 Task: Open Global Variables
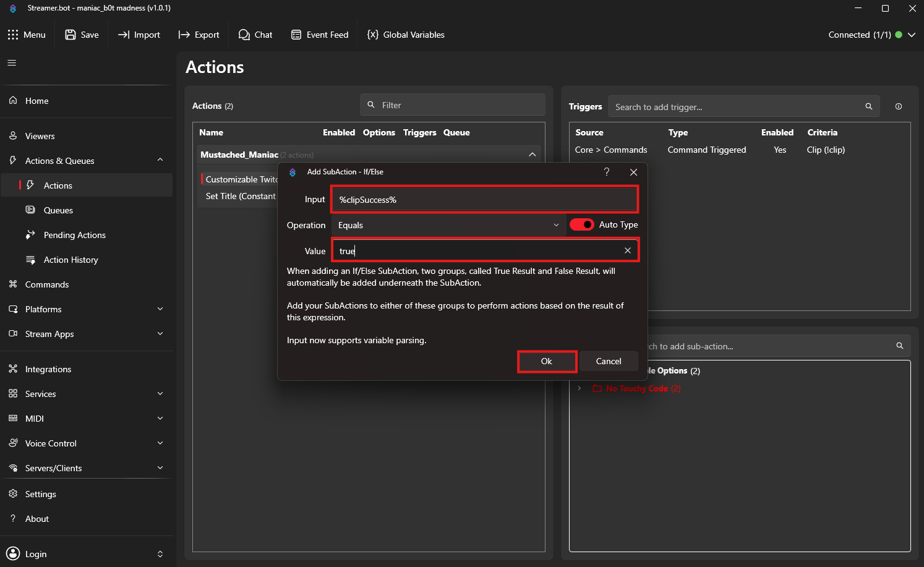coord(406,35)
